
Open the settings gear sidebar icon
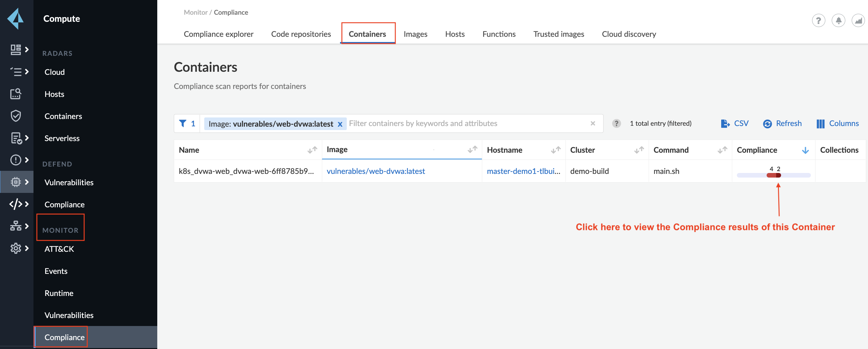click(x=15, y=248)
